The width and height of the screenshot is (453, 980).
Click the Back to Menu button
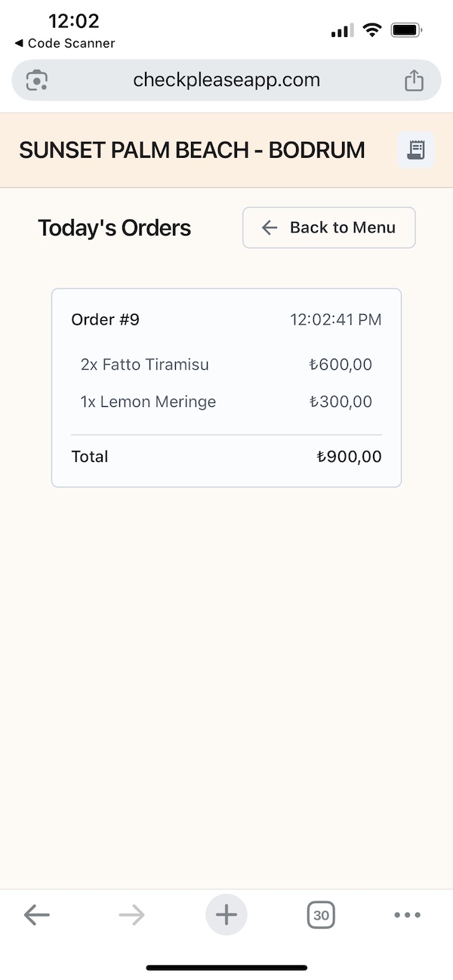pyautogui.click(x=329, y=227)
